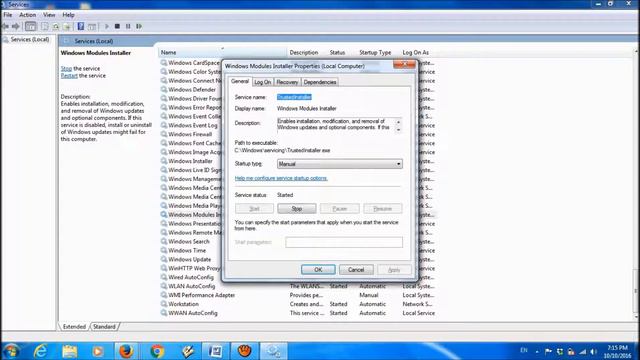Select the General tab
Screen dimensions: 640x360
pyautogui.click(x=240, y=81)
